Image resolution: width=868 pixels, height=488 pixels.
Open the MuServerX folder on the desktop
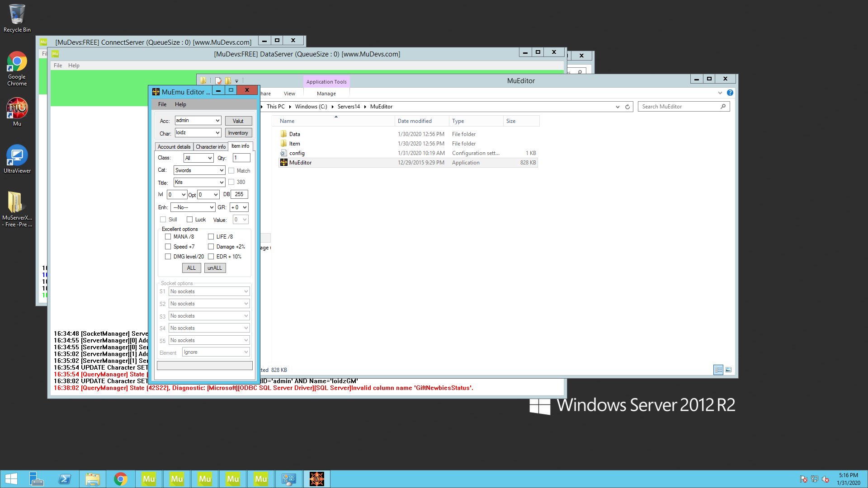pyautogui.click(x=17, y=208)
